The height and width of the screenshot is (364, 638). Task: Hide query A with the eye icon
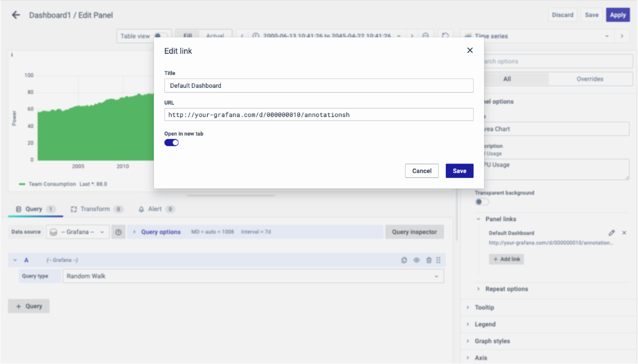(417, 260)
